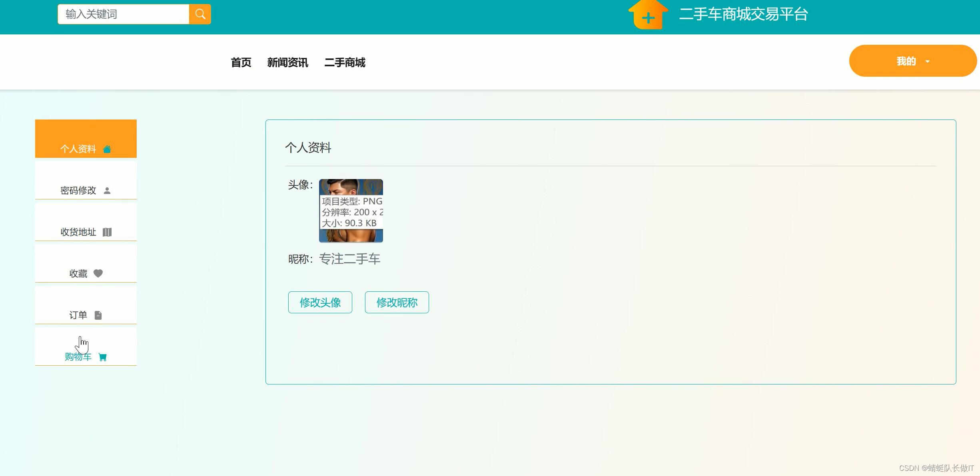Screen dimensions: 980x476
Task: Click the orange house logo icon
Action: [x=648, y=15]
